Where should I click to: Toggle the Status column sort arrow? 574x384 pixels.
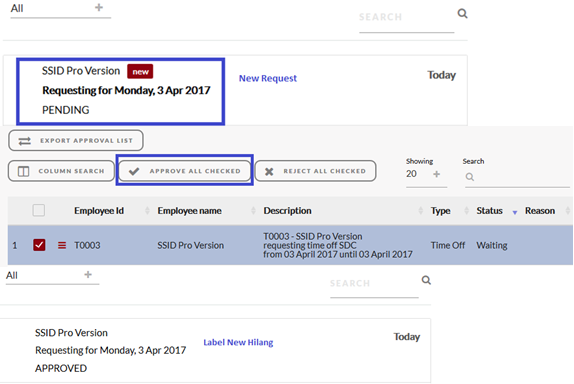tap(515, 212)
